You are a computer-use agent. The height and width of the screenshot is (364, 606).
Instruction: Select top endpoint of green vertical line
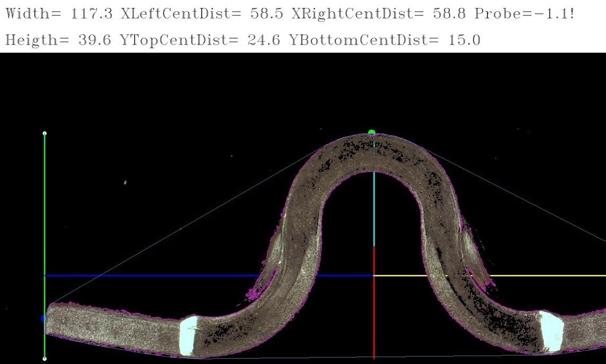click(44, 134)
